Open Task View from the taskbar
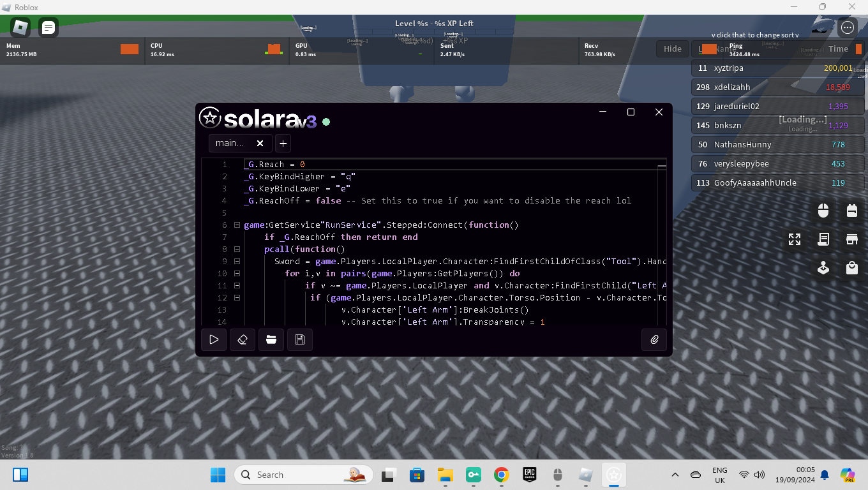 388,475
